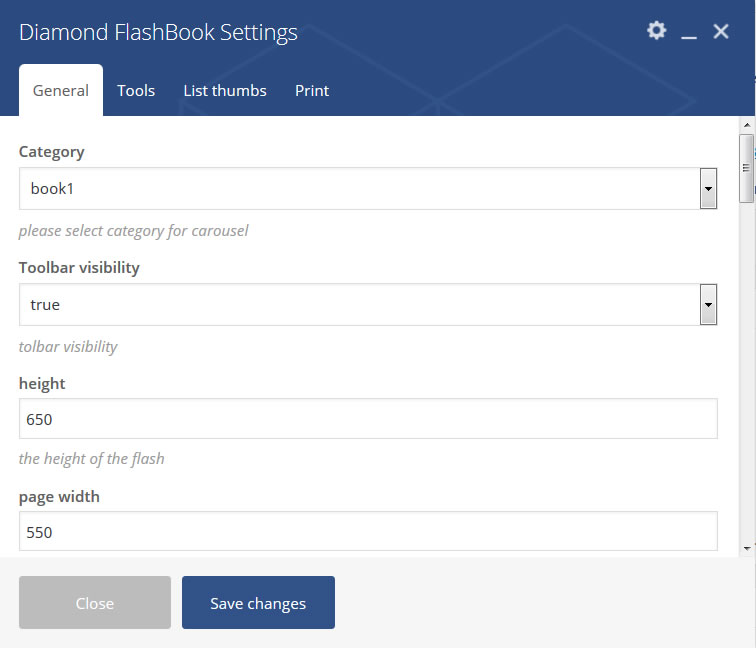The image size is (756, 648).
Task: Select the Print tab
Action: coord(312,90)
